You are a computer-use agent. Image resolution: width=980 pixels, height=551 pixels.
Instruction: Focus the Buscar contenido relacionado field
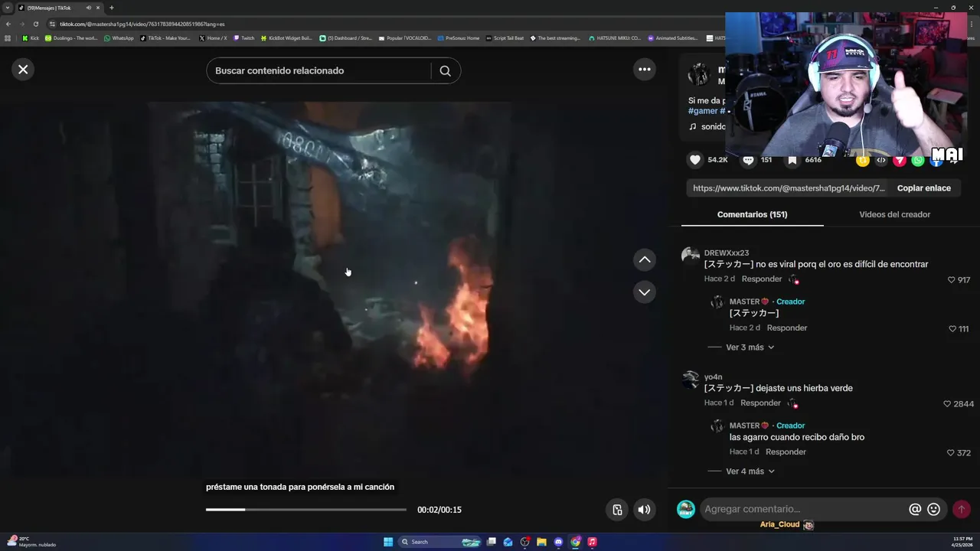(x=318, y=70)
